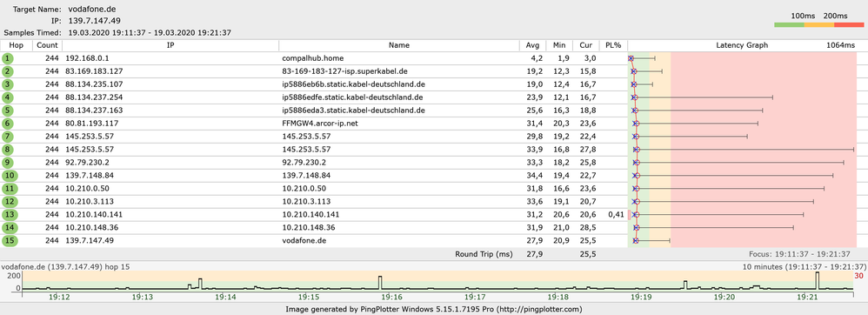This screenshot has width=868, height=315.
Task: Click ip5886edfe.static.kabel-deutschland.de name
Action: [x=353, y=97]
